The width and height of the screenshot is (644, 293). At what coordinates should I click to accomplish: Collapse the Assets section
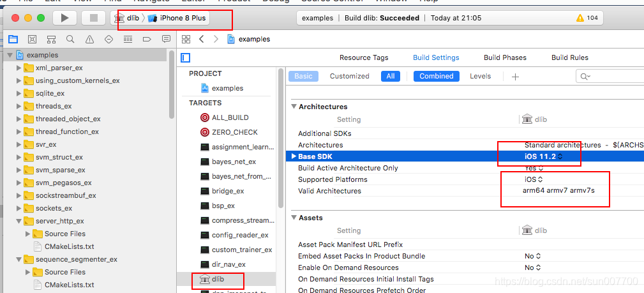coord(294,218)
